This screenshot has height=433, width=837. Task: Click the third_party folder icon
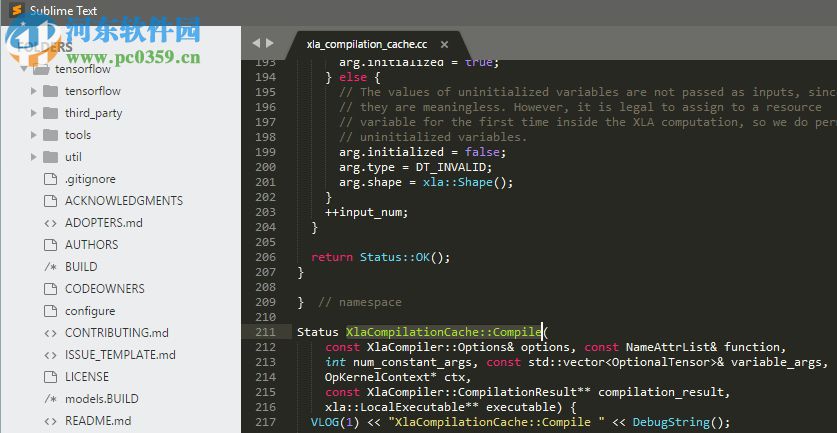(51, 113)
